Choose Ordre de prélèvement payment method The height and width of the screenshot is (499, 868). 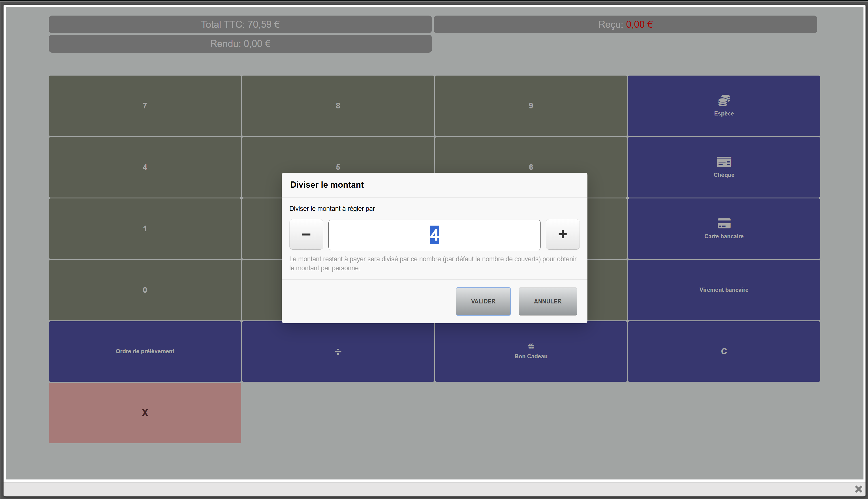[x=145, y=351]
